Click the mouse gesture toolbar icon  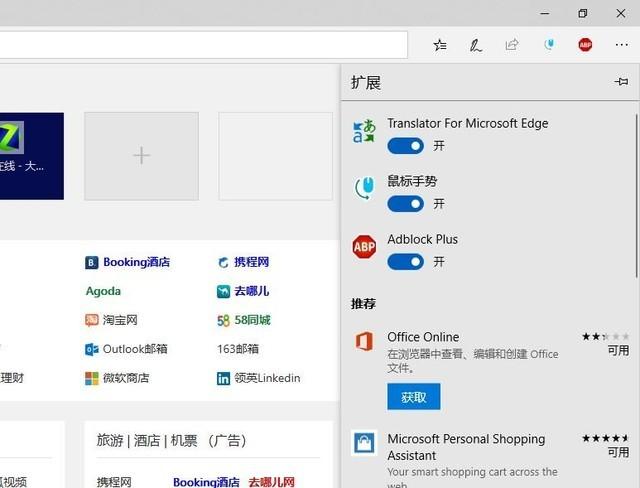[549, 44]
